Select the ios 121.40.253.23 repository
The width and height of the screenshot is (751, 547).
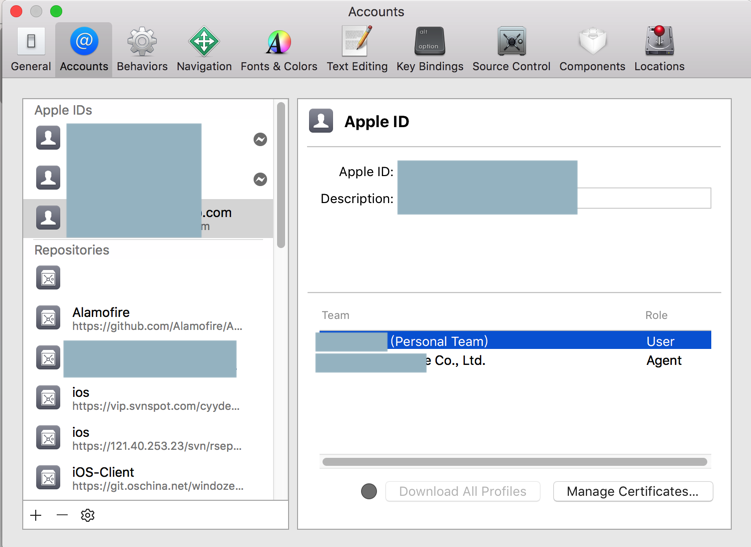[x=148, y=438]
